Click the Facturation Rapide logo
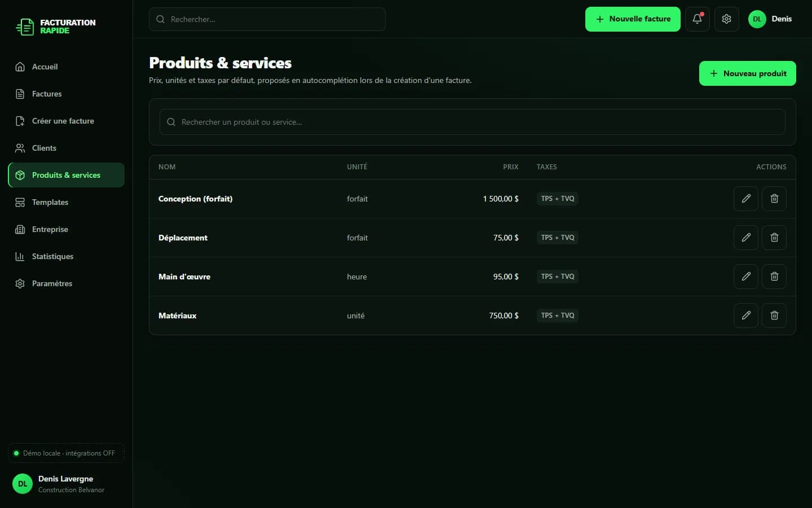This screenshot has height=508, width=812. point(55,27)
